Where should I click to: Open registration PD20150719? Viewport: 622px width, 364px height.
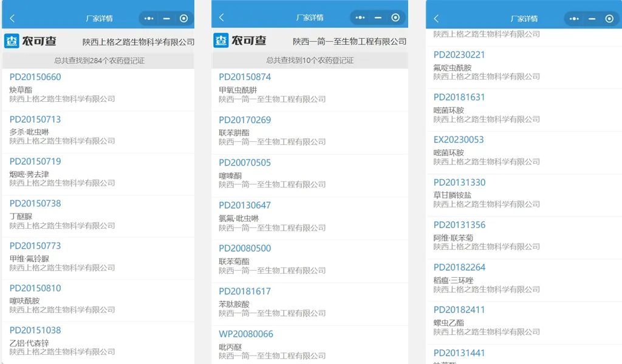coord(35,161)
